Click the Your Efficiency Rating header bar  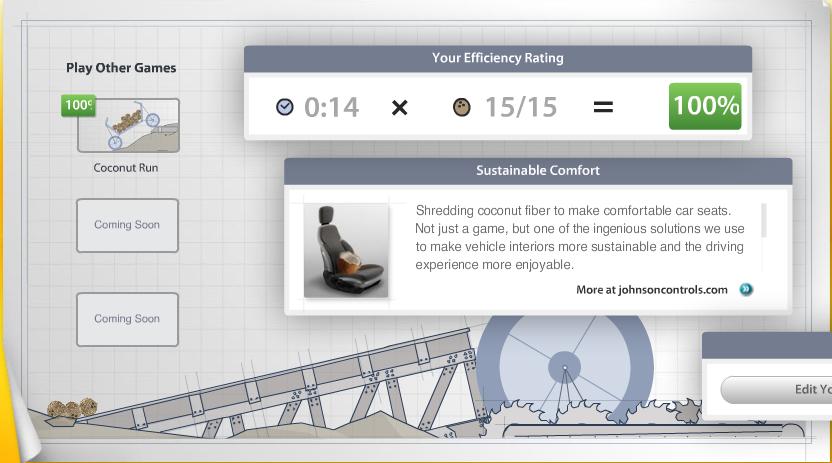click(497, 58)
